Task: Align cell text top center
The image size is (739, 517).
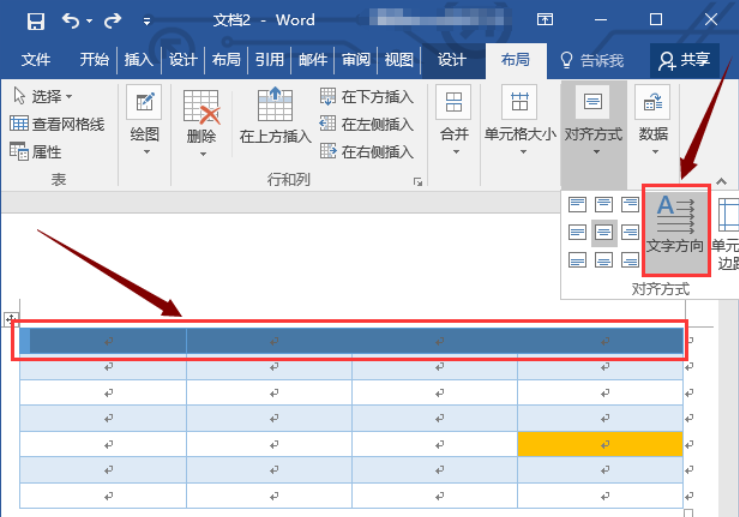Action: [604, 205]
